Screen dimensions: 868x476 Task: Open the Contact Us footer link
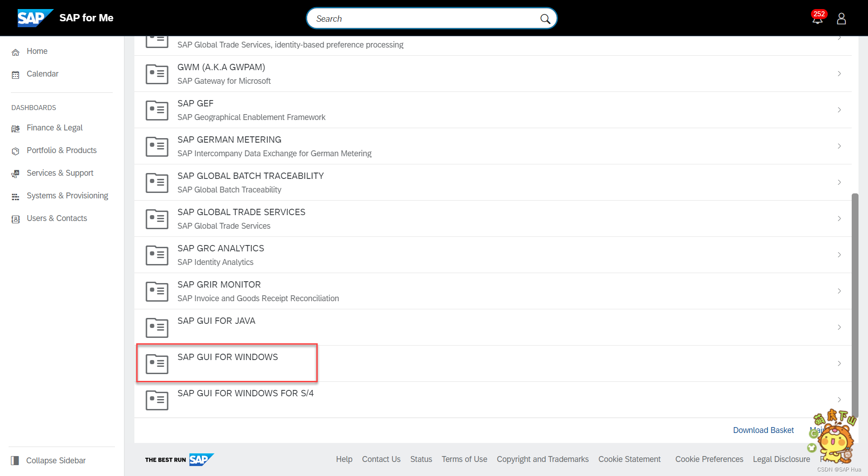tap(381, 459)
